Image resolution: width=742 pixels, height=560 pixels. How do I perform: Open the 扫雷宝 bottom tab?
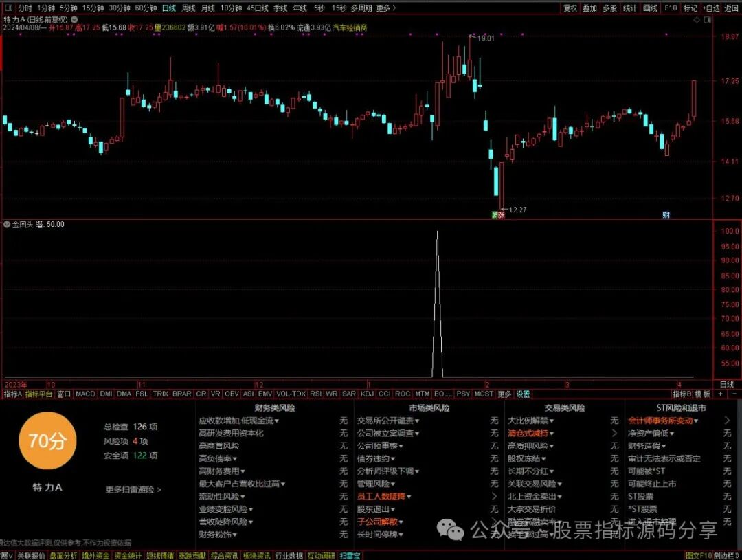pyautogui.click(x=350, y=556)
